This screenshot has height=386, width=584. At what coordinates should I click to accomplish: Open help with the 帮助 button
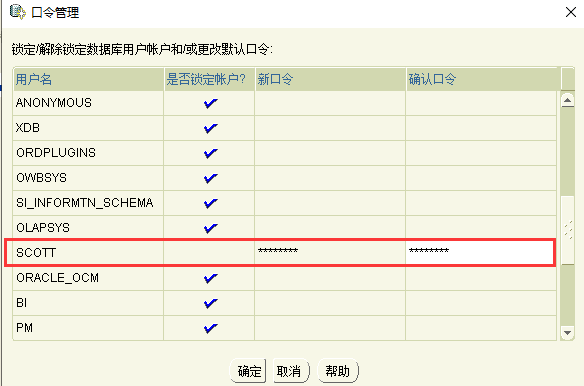click(338, 371)
